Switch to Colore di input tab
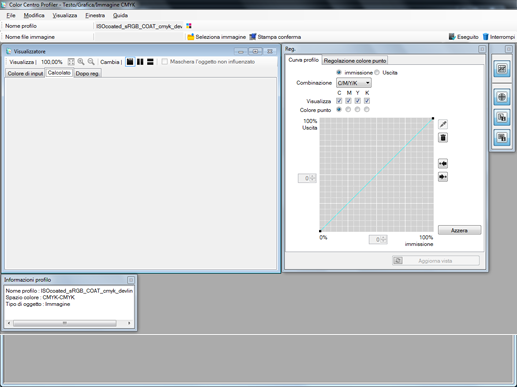This screenshot has height=387, width=517. pyautogui.click(x=25, y=74)
